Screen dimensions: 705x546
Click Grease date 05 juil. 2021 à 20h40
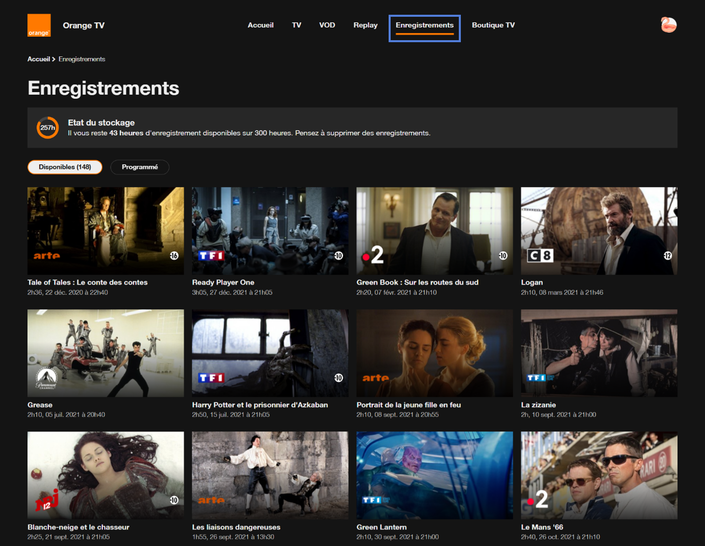click(72, 415)
